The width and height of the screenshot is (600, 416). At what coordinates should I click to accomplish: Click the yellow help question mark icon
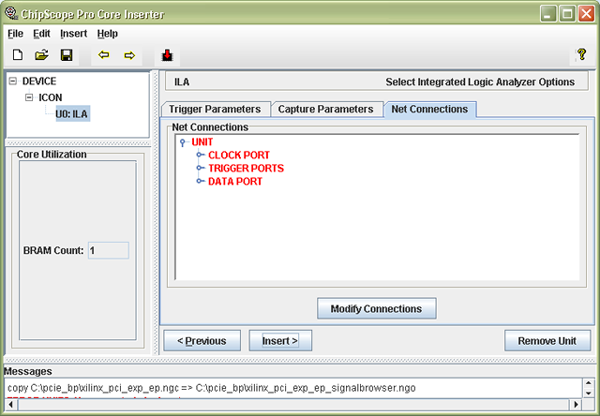coord(581,55)
